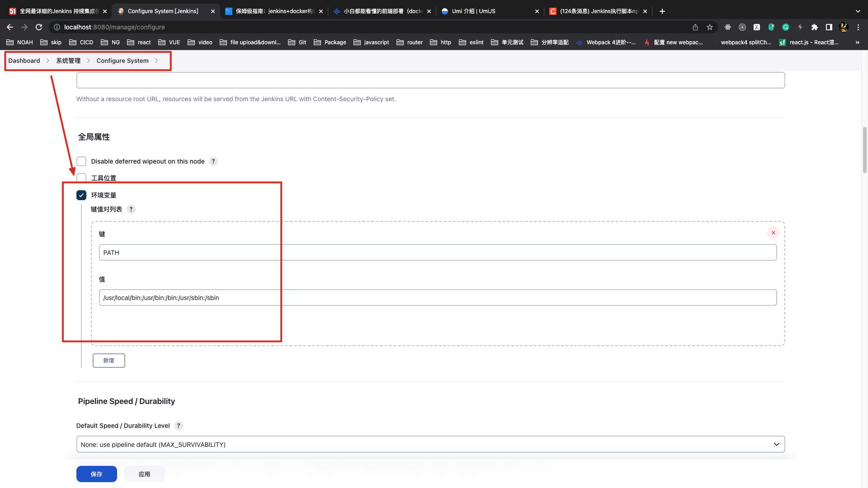The width and height of the screenshot is (868, 488).
Task: Click help icon for Disable deferred wipeout
Action: pyautogui.click(x=213, y=161)
